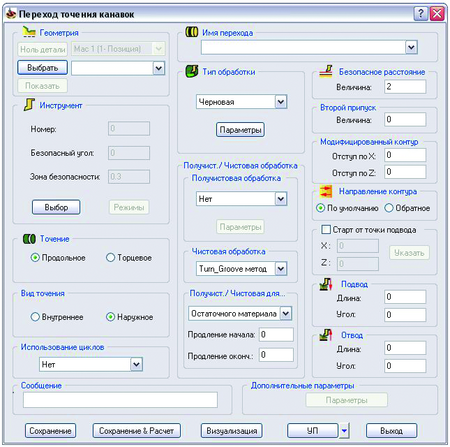Click the Сообщение text field
The image size is (450, 447).
point(120,400)
